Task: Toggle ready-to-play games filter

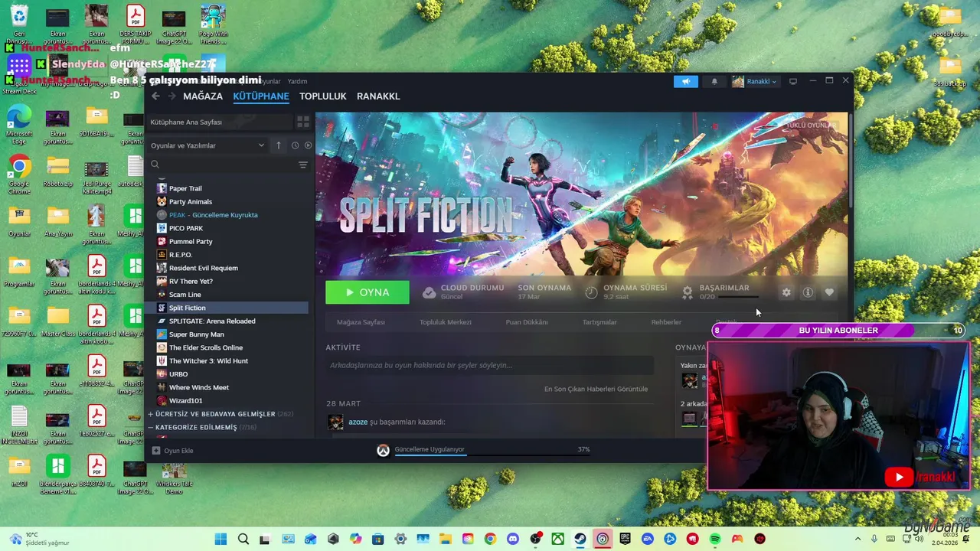Action: click(x=309, y=145)
